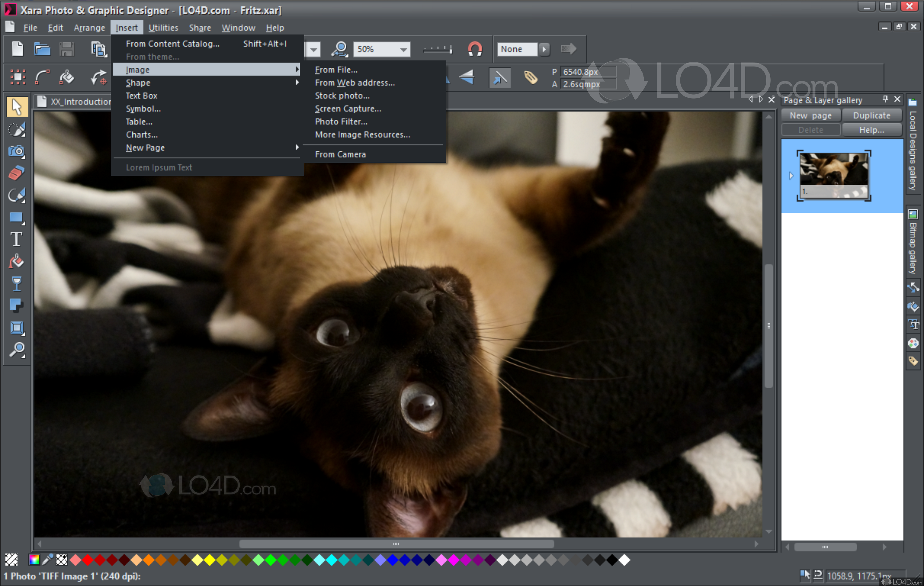
Task: Select the Text tool
Action: coord(16,239)
